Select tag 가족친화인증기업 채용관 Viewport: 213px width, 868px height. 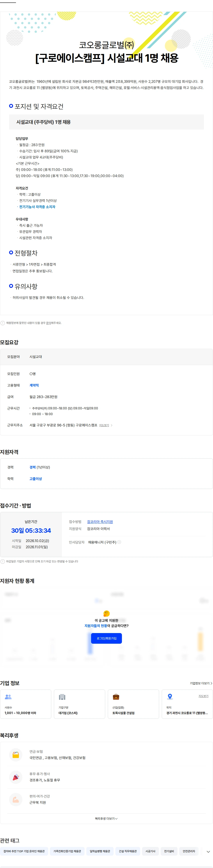tap(67, 851)
